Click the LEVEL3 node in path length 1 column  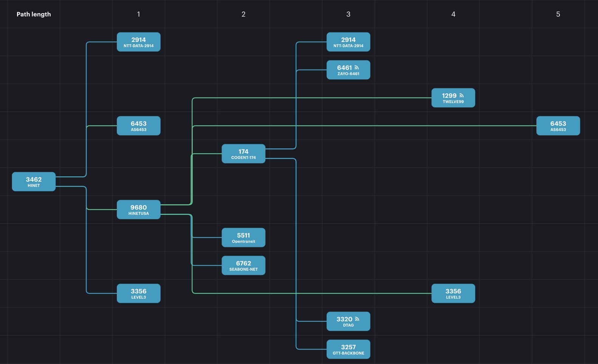139,293
